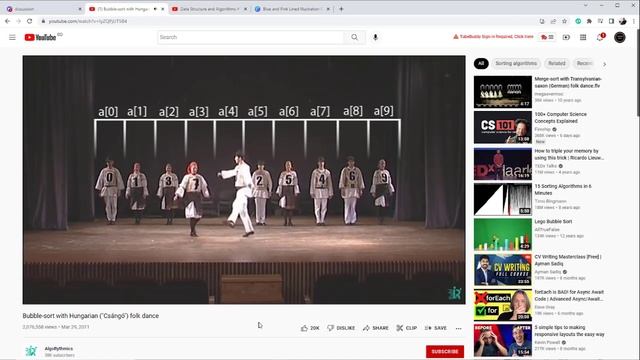640x360 pixels.
Task: Open the TubeBuddy toolbar menu icon
Action: (x=547, y=37)
